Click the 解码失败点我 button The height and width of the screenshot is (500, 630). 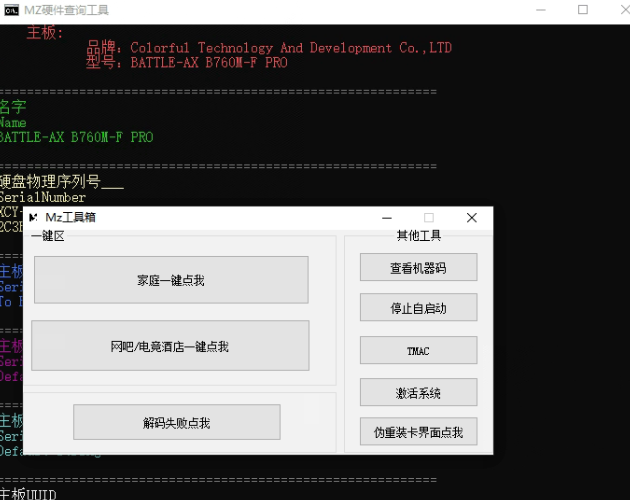click(176, 423)
